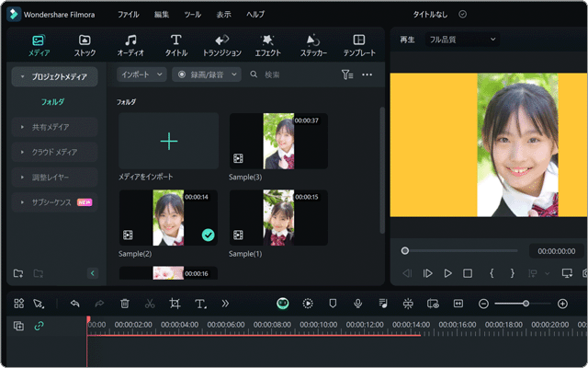Open the 編集 menu
The image size is (588, 368).
coord(162,15)
